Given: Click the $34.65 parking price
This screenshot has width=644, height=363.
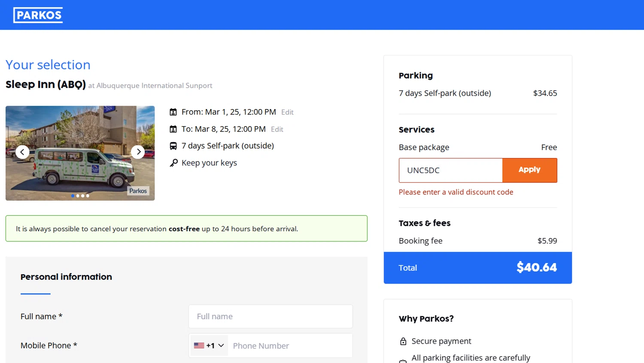Looking at the screenshot, I should [x=545, y=93].
